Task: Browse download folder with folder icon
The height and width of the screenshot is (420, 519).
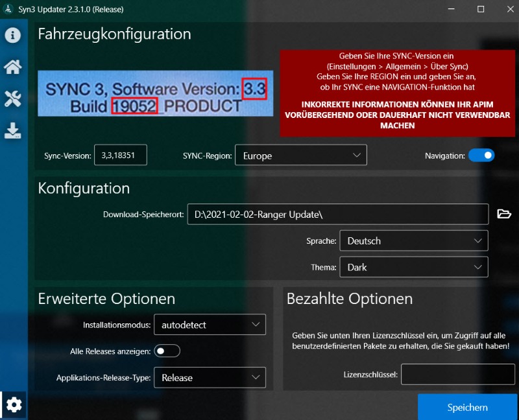Action: tap(504, 214)
